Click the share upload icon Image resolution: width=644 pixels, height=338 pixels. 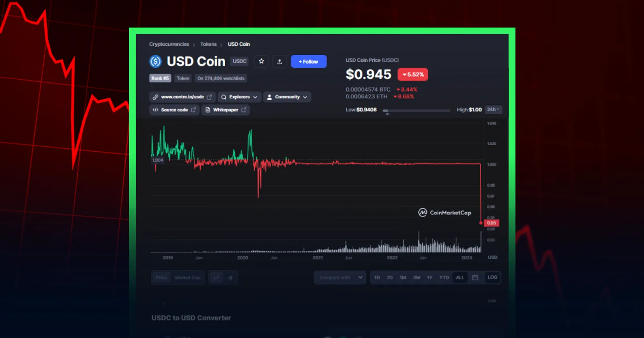click(280, 61)
